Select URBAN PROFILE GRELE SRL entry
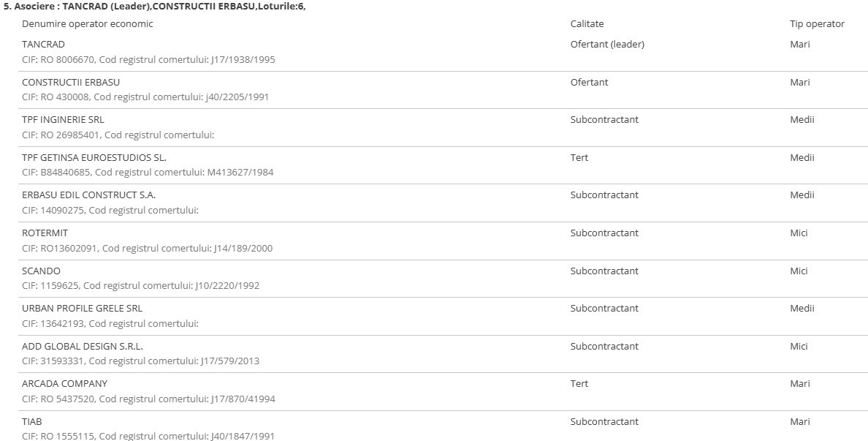The image size is (868, 441). point(82,309)
